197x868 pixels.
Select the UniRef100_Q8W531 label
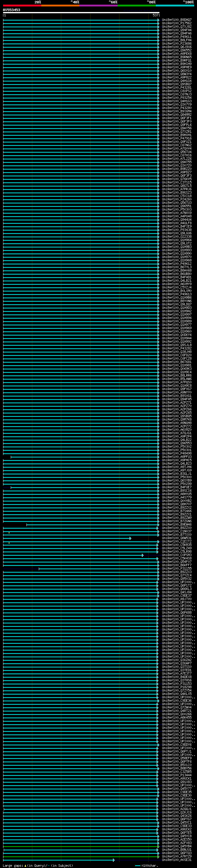[x=177, y=538]
